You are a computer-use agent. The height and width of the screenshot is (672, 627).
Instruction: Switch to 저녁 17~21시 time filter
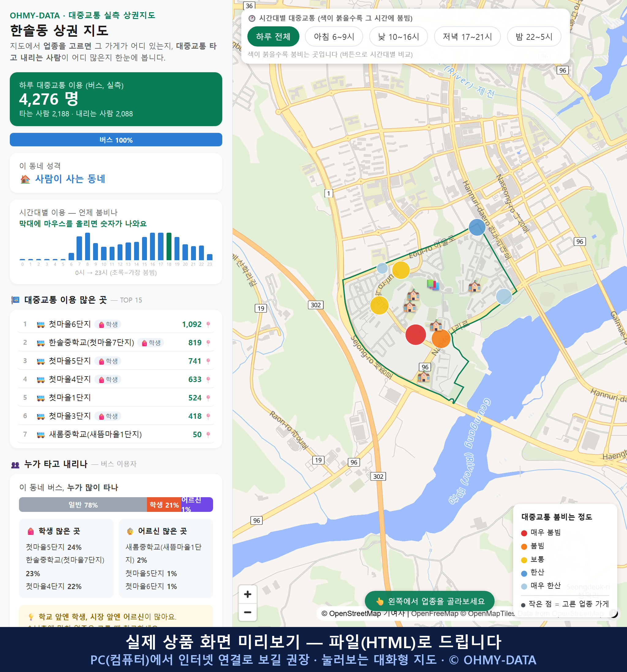click(467, 36)
